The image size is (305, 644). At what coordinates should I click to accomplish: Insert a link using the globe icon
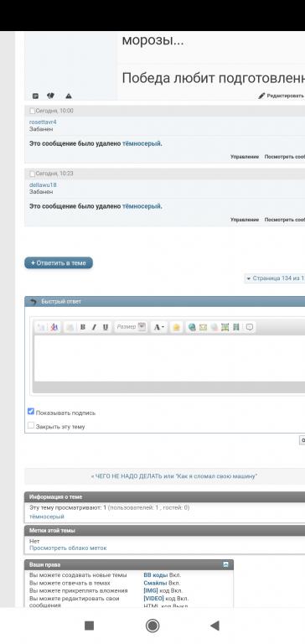(x=192, y=327)
